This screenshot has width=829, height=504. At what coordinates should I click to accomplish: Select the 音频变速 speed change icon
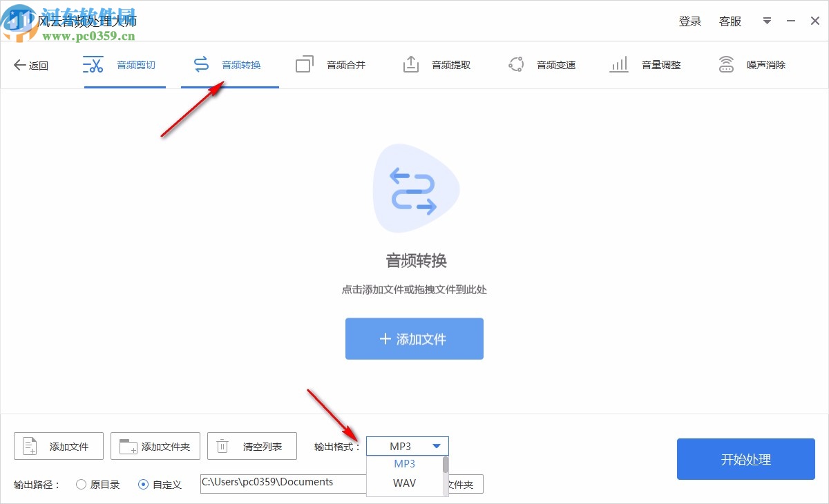tap(517, 64)
